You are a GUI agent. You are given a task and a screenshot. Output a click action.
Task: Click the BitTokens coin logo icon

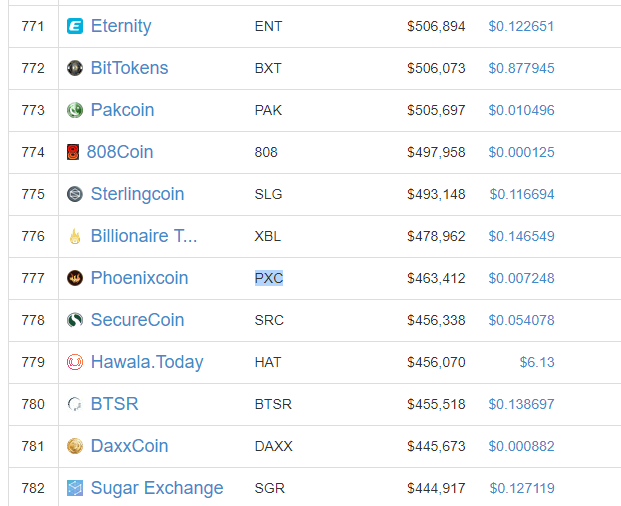coord(75,68)
